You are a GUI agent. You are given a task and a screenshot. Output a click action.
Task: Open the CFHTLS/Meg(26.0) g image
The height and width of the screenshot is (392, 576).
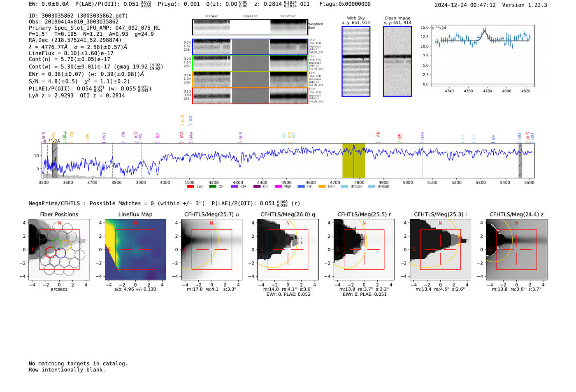pyautogui.click(x=288, y=250)
